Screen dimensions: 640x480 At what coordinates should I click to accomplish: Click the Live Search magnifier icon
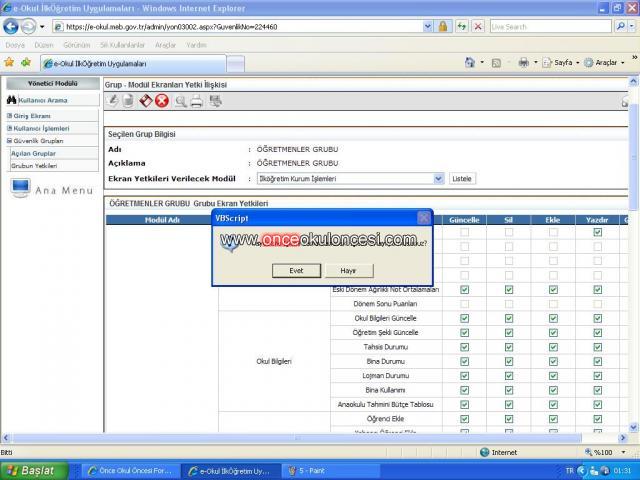click(620, 27)
